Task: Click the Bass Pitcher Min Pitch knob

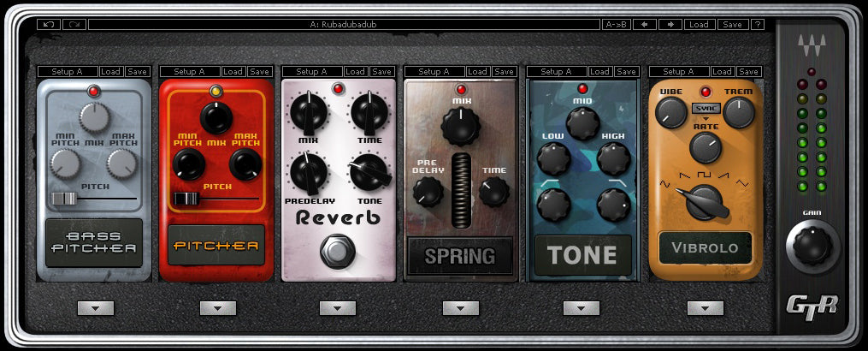Action: coord(65,164)
